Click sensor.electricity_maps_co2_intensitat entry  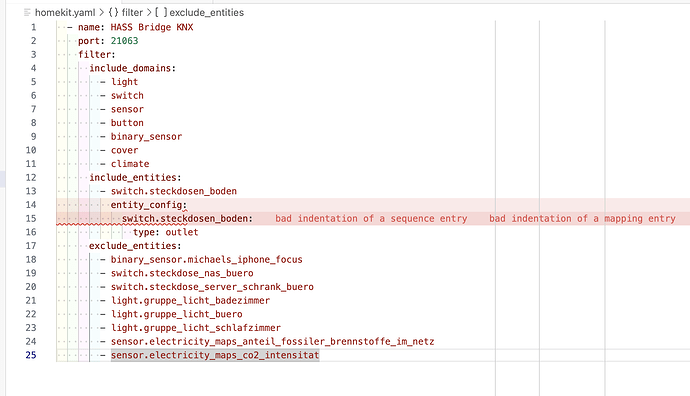coord(215,355)
